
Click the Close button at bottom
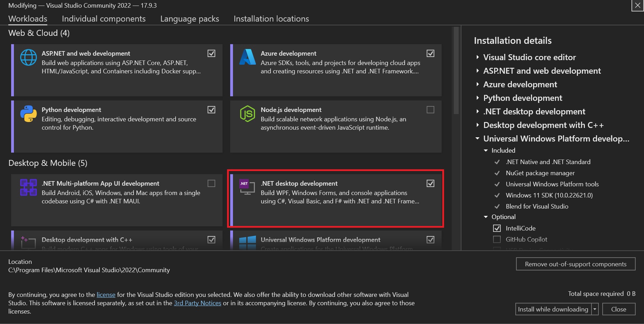click(x=619, y=309)
